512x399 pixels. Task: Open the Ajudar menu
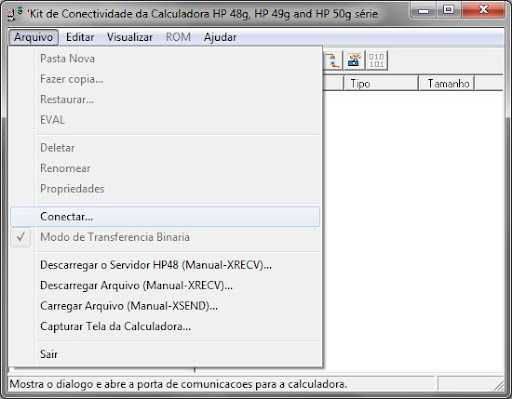(220, 37)
